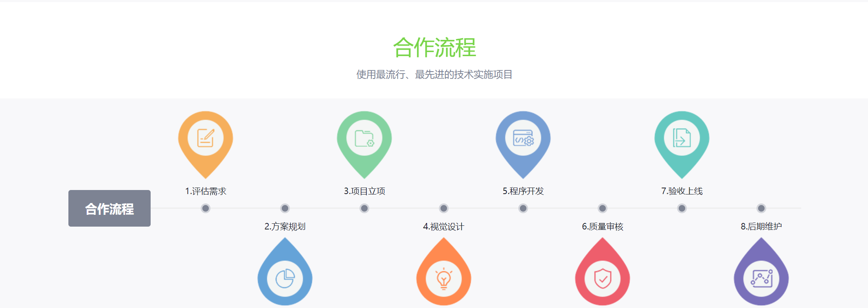Click the teal 验收上线 document export icon
This screenshot has width=868, height=308.
[682, 138]
